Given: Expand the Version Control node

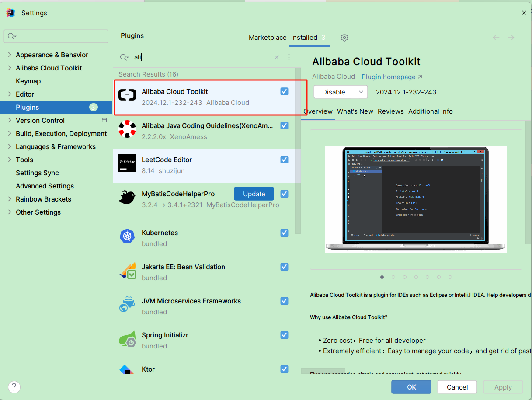Looking at the screenshot, I should coord(10,120).
